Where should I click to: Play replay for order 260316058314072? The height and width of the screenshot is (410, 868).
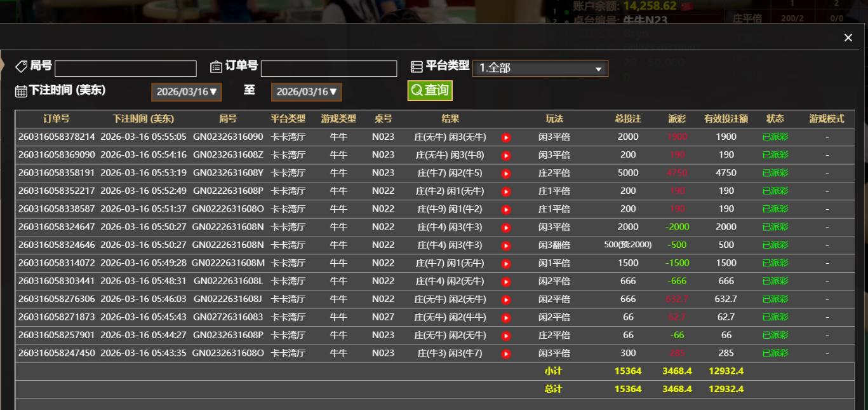506,264
